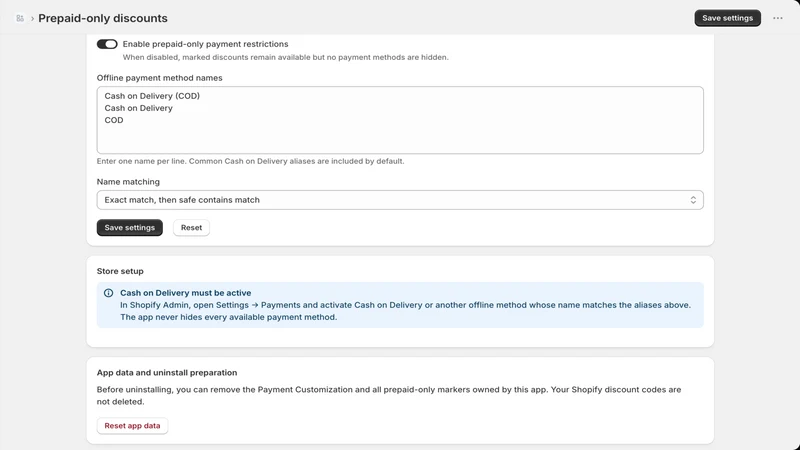This screenshot has height=450, width=800.
Task: Open the Name matching dropdown
Action: click(400, 200)
